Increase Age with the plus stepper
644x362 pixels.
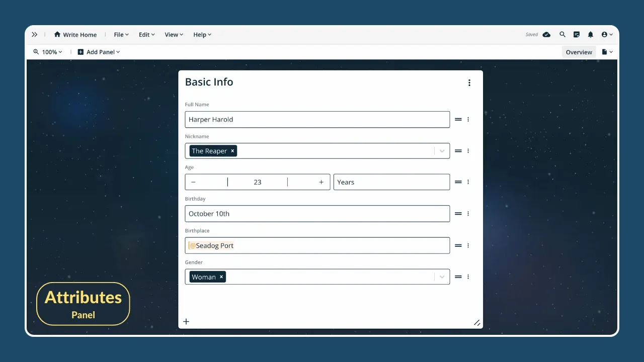(x=321, y=182)
